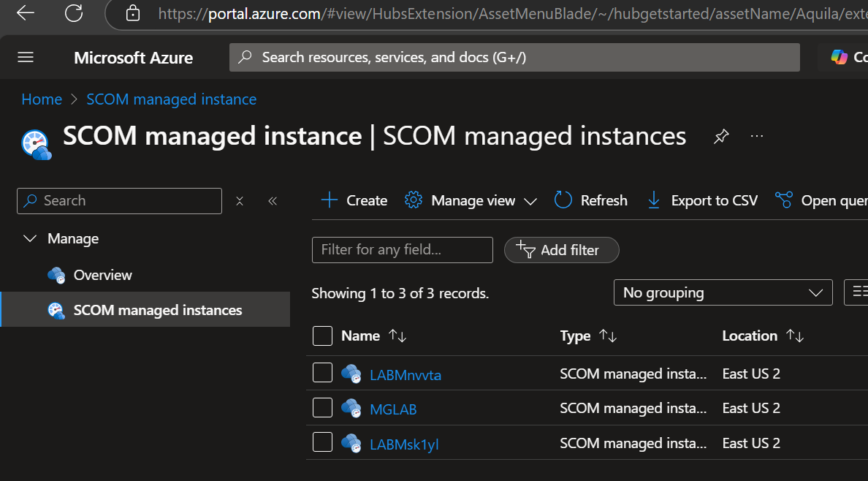Click Create to add an instance
Screen dimensions: 868x481
point(354,200)
